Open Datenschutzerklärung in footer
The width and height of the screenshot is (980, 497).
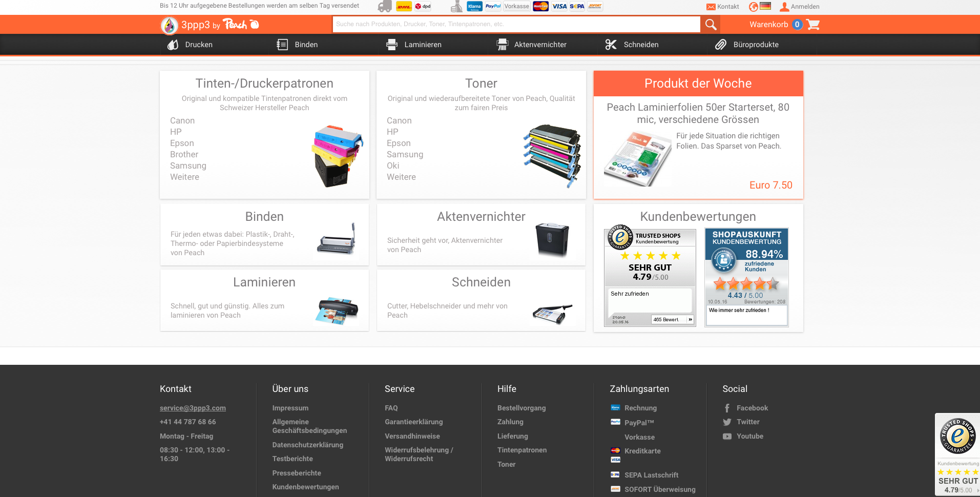pos(308,445)
